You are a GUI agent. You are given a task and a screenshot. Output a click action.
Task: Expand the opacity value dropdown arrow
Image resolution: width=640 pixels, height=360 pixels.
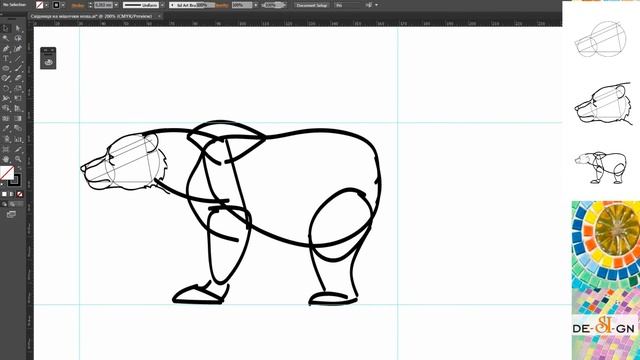[256, 5]
